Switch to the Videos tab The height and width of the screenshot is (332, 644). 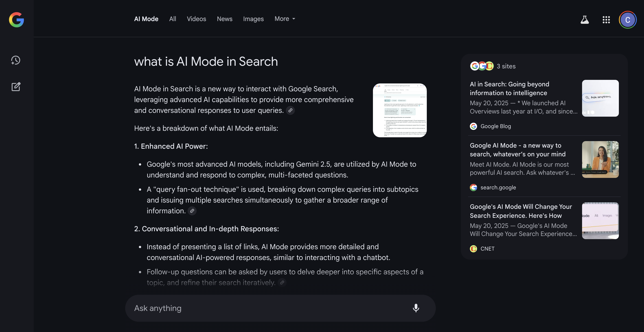tap(196, 19)
